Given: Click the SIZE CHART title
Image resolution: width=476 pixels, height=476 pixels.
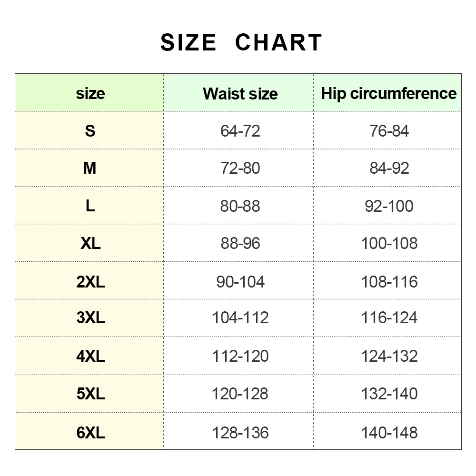Looking at the screenshot, I should pos(241,43).
